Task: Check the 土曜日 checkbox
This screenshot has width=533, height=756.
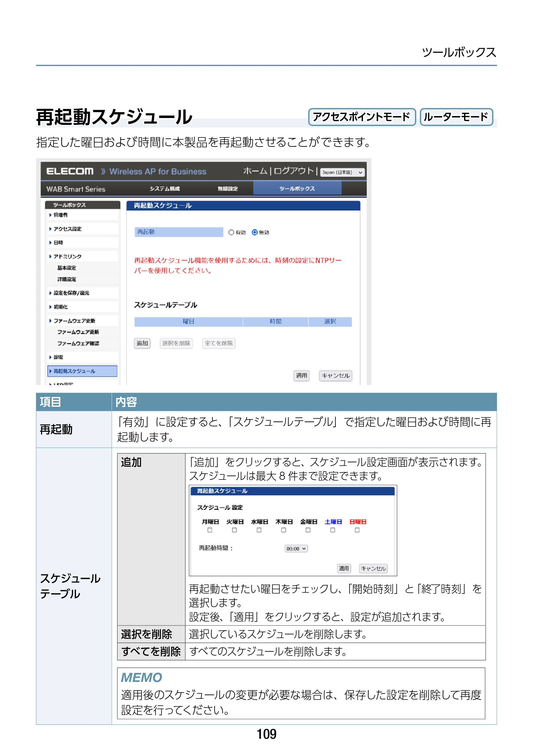Action: pyautogui.click(x=333, y=530)
